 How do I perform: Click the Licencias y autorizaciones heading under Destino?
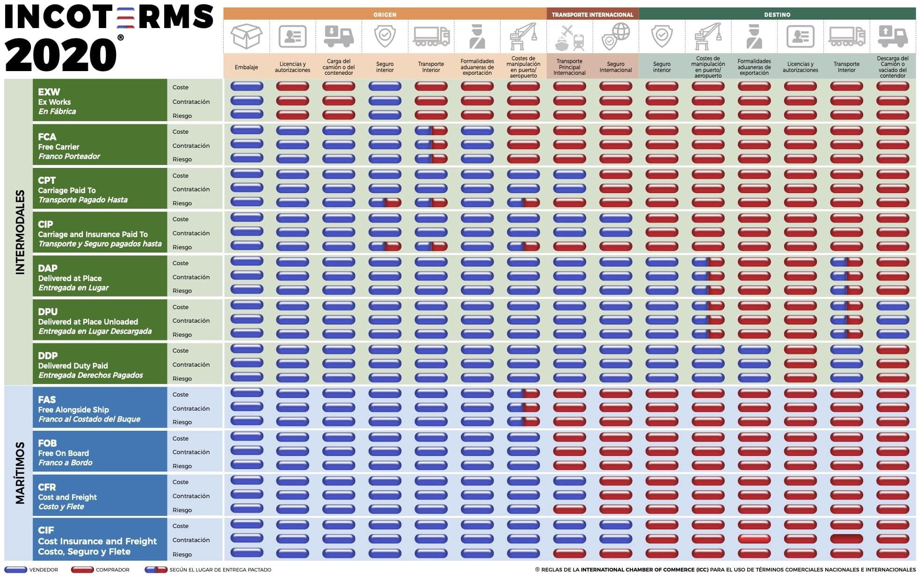[x=800, y=67]
